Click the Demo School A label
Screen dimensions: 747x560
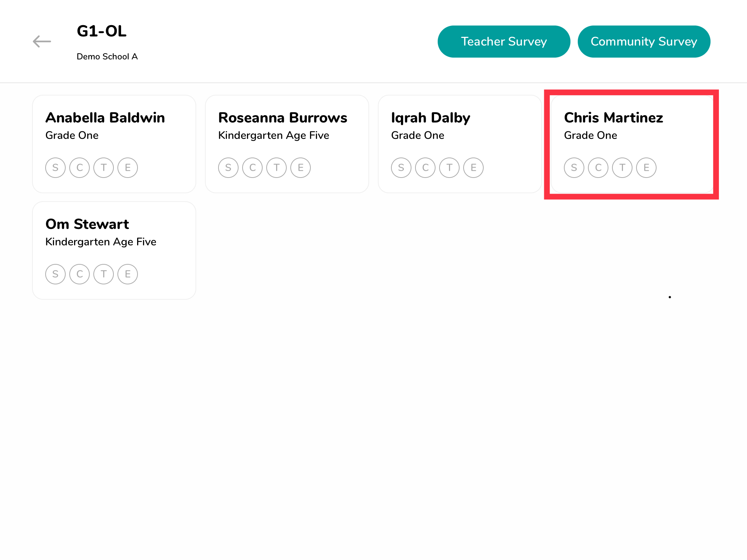click(107, 57)
